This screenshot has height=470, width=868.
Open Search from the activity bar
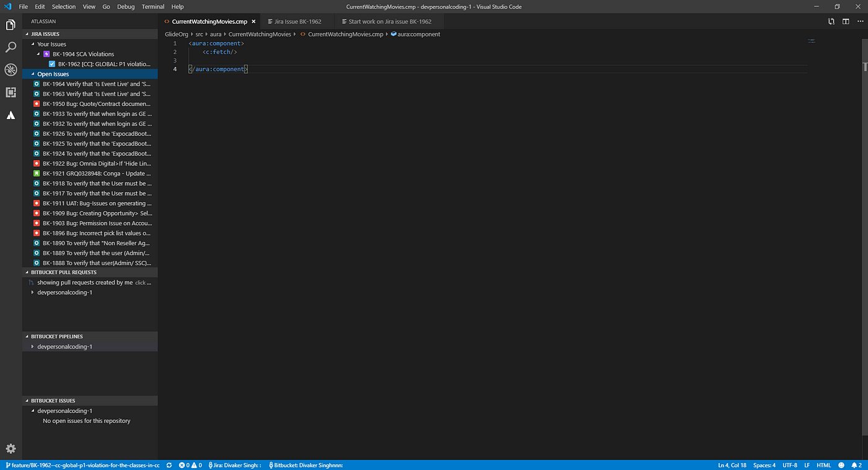point(10,47)
